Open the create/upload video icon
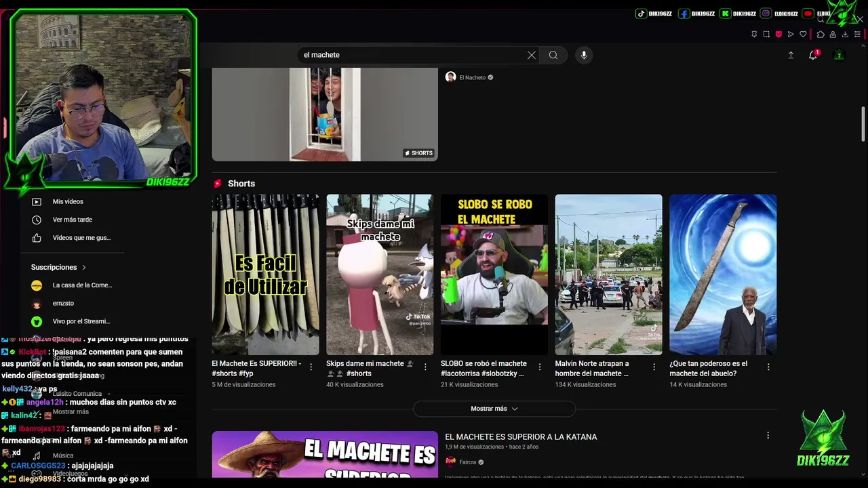This screenshot has height=488, width=868. tap(791, 55)
